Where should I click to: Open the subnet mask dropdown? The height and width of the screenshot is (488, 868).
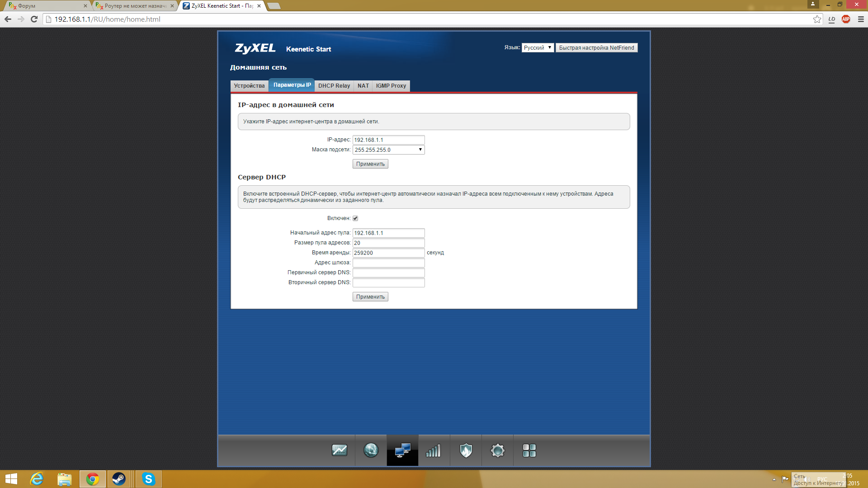[x=389, y=150]
